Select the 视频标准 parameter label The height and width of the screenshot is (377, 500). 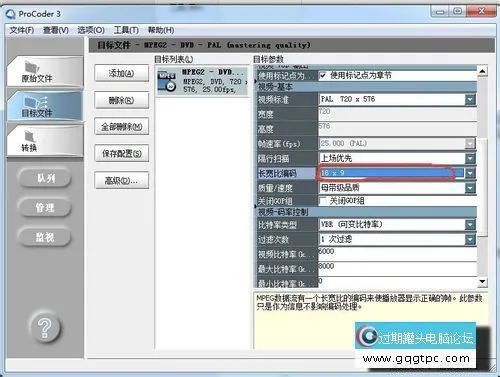click(287, 99)
